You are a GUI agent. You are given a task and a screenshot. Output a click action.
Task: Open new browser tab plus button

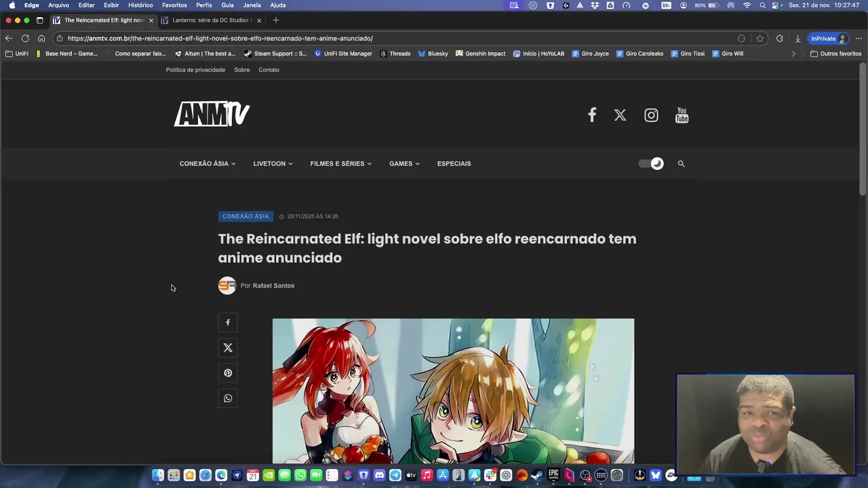[275, 20]
